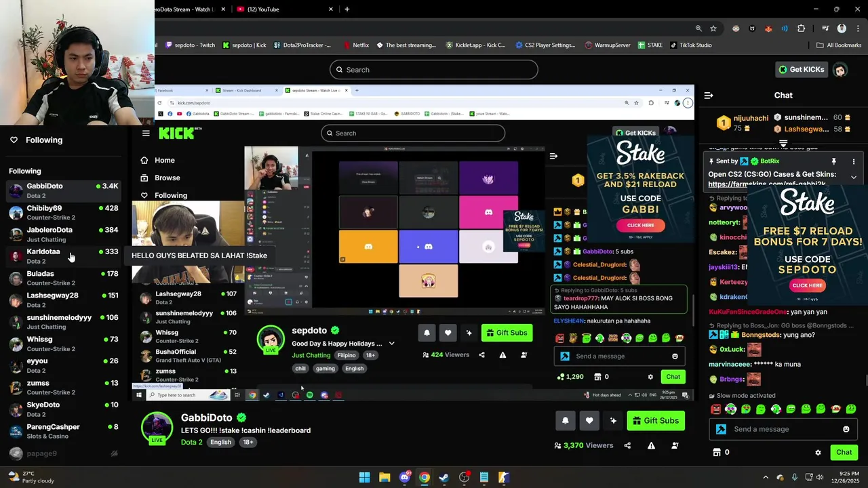Open the All Bookmarks folder

839,45
